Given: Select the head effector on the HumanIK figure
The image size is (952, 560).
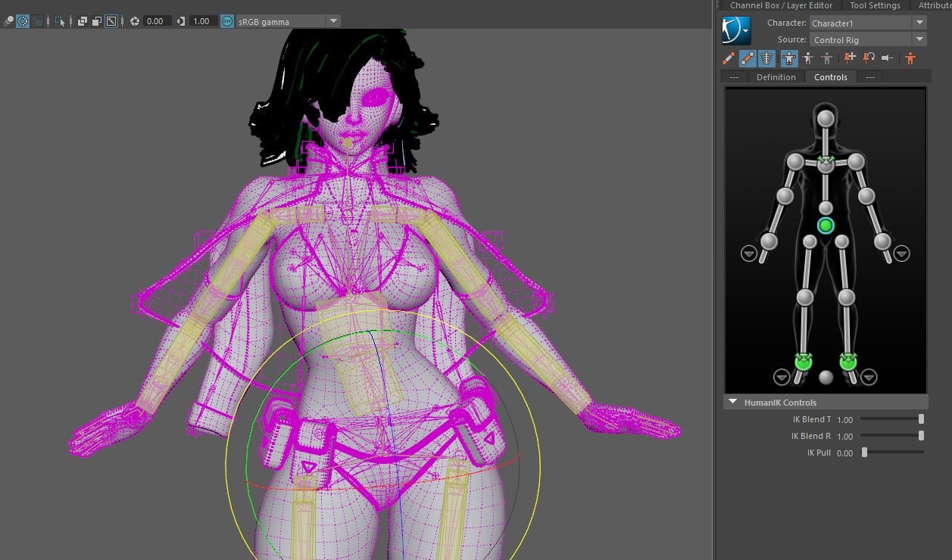Looking at the screenshot, I should (826, 118).
